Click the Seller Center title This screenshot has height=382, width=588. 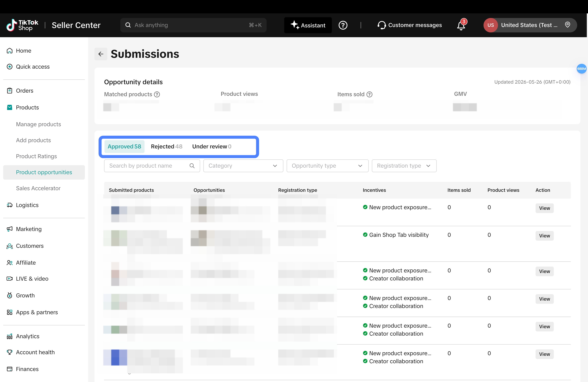(76, 25)
